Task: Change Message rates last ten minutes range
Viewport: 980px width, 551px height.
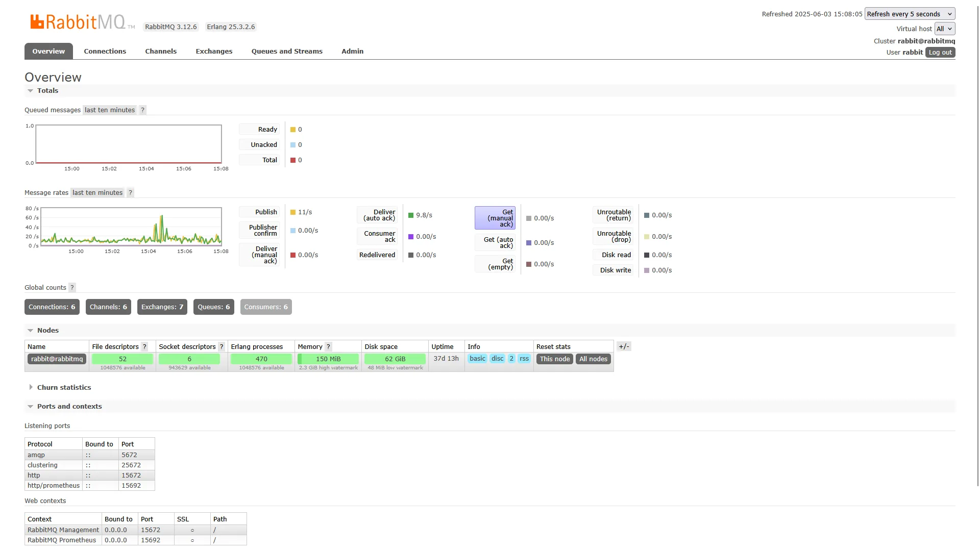Action: (x=97, y=193)
